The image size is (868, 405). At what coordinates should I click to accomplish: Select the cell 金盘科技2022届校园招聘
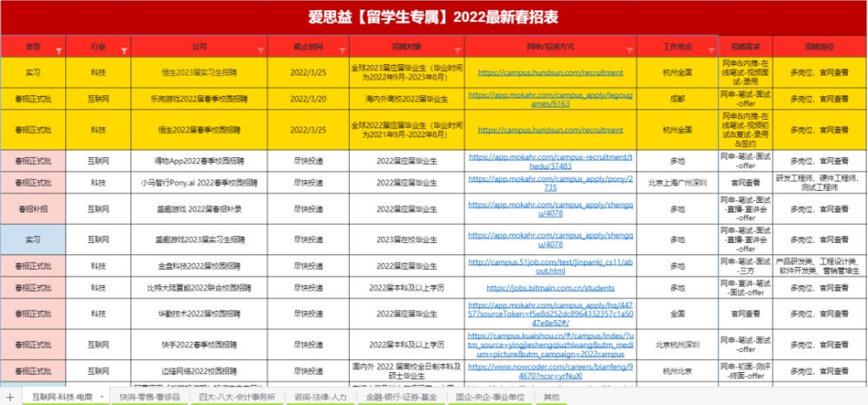pyautogui.click(x=200, y=266)
